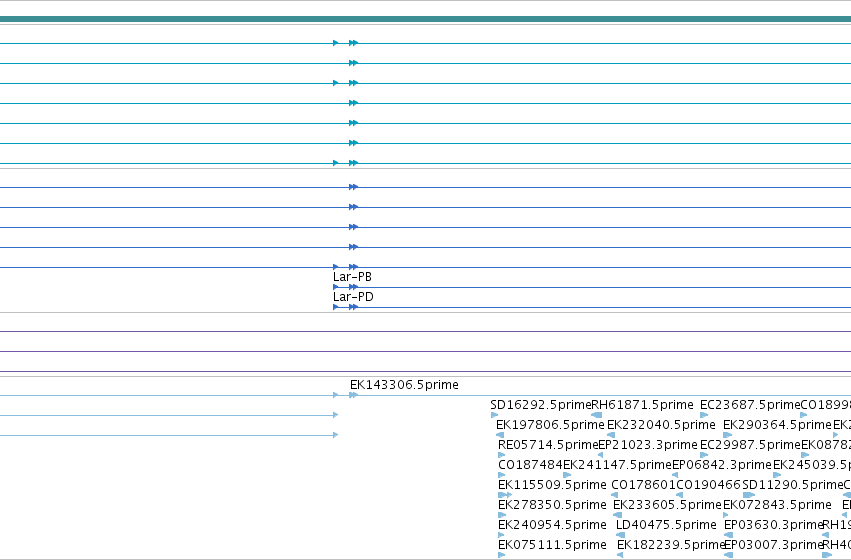Image resolution: width=851 pixels, height=560 pixels.
Task: Click the EK115509.5prime label
Action: pyautogui.click(x=552, y=485)
